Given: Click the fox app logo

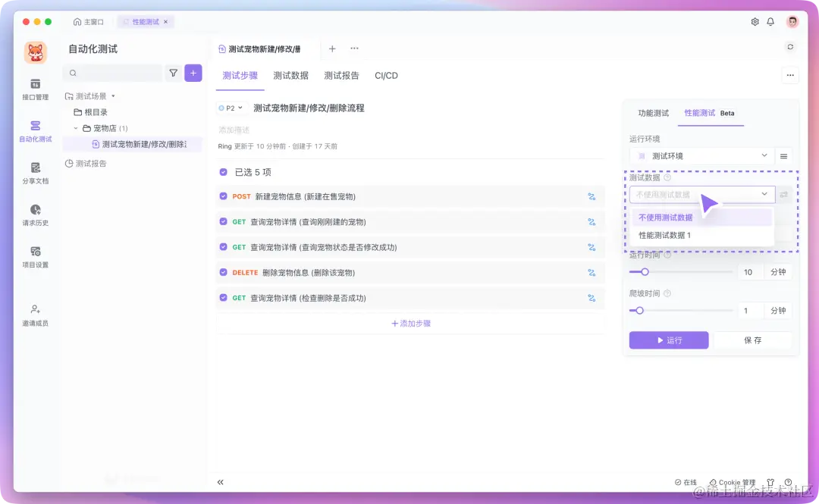Looking at the screenshot, I should coord(36,53).
